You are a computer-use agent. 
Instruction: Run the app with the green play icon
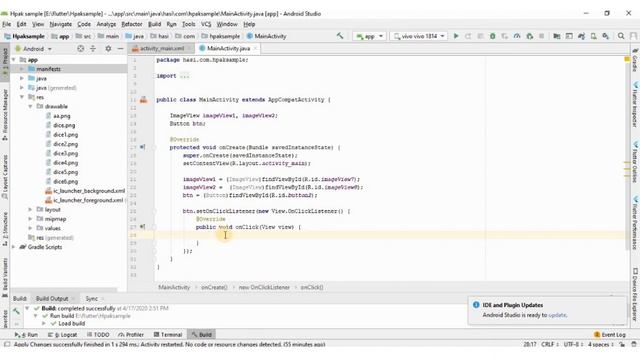(x=456, y=36)
